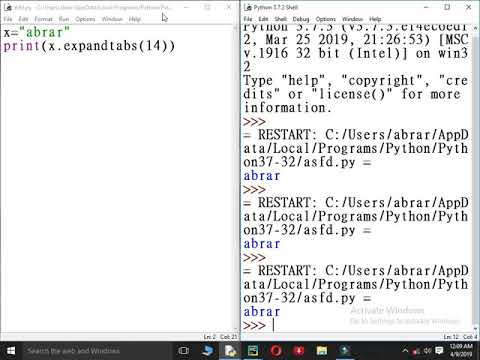Click the first abrar output in shell

tap(262, 176)
